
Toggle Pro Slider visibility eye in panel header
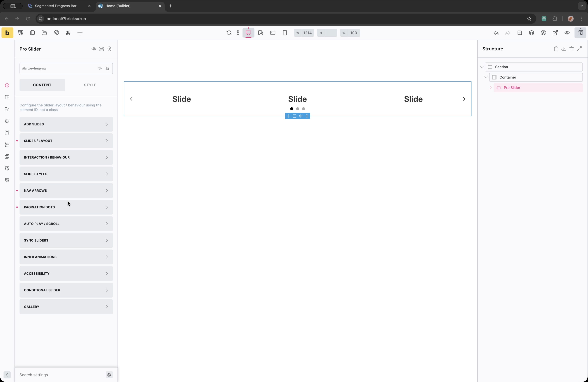(x=94, y=49)
